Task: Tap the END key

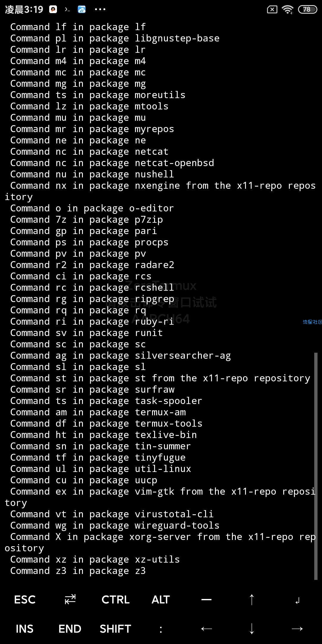Action: (x=70, y=629)
